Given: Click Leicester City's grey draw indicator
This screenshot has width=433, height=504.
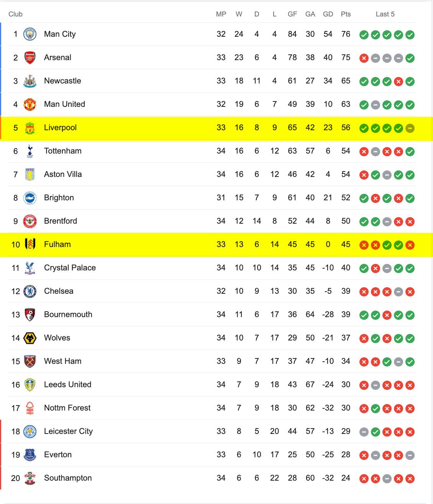Looking at the screenshot, I should [364, 432].
